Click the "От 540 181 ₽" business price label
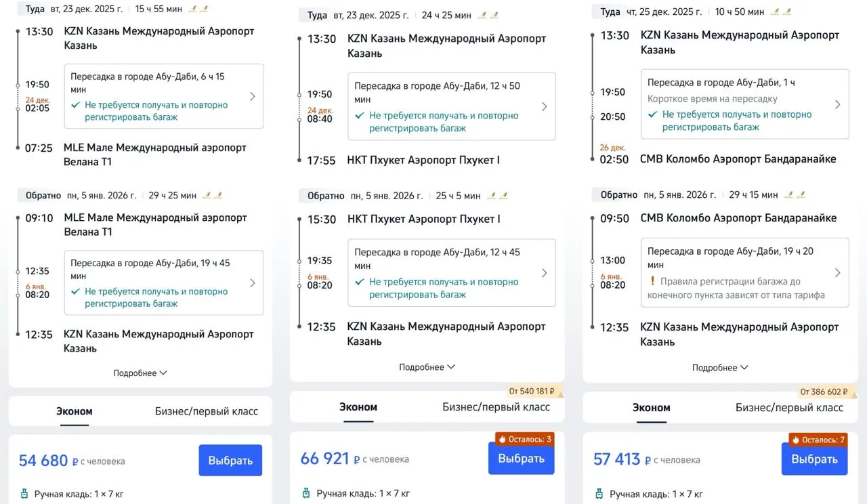 (x=532, y=391)
